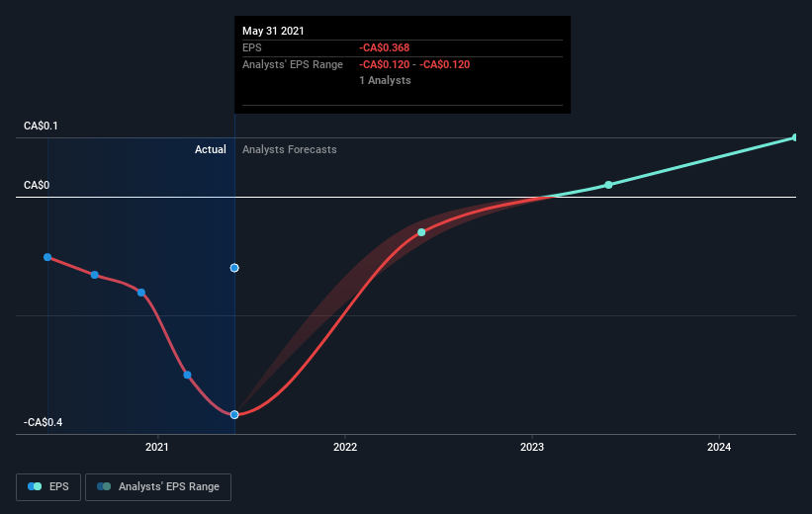Click the 2023 x-axis label
812x514 pixels.
tap(532, 447)
